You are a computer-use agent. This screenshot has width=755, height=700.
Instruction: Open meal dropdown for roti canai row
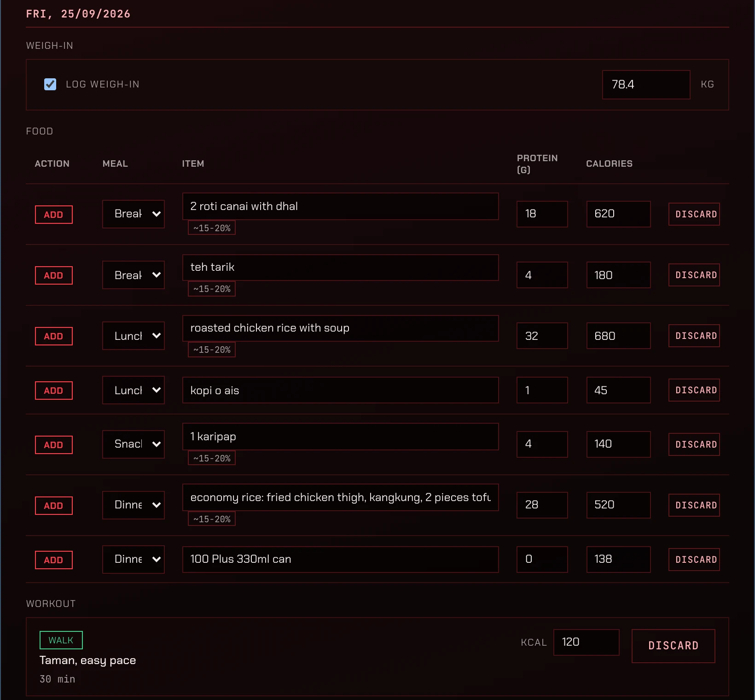[134, 214]
